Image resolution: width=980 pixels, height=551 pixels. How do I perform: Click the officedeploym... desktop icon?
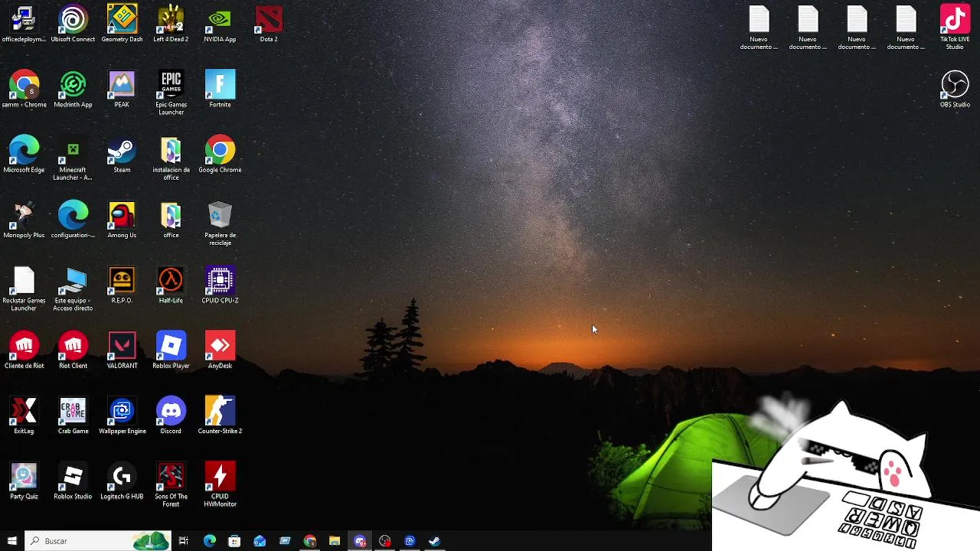coord(24,24)
